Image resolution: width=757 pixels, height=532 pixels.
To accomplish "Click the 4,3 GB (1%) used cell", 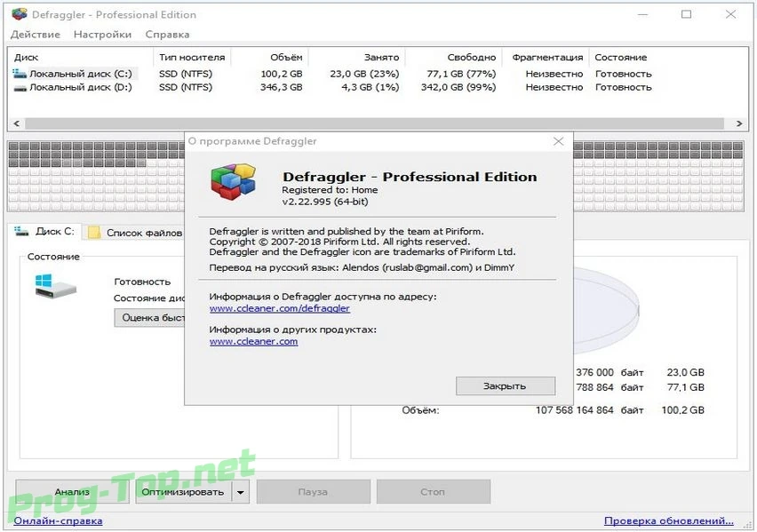I will pyautogui.click(x=371, y=87).
